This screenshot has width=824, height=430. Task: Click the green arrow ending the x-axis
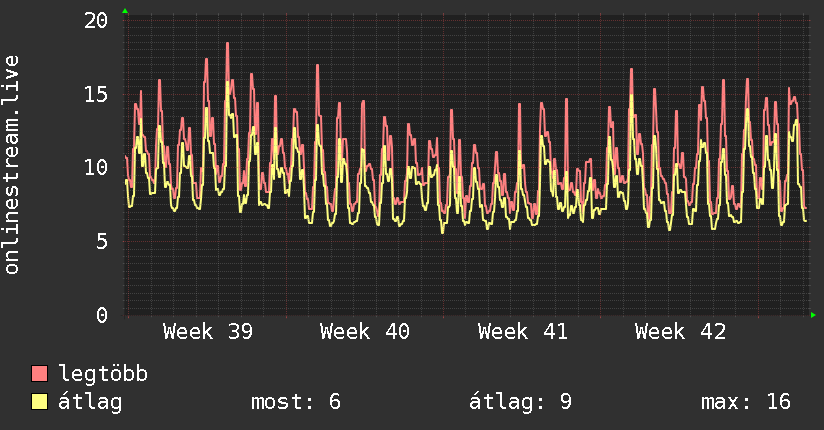coord(813,315)
